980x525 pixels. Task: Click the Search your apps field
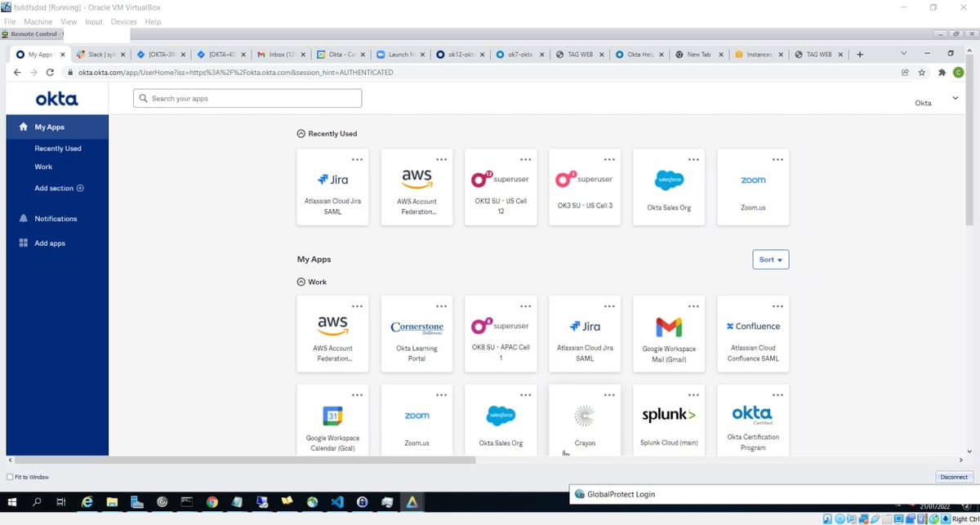point(247,97)
